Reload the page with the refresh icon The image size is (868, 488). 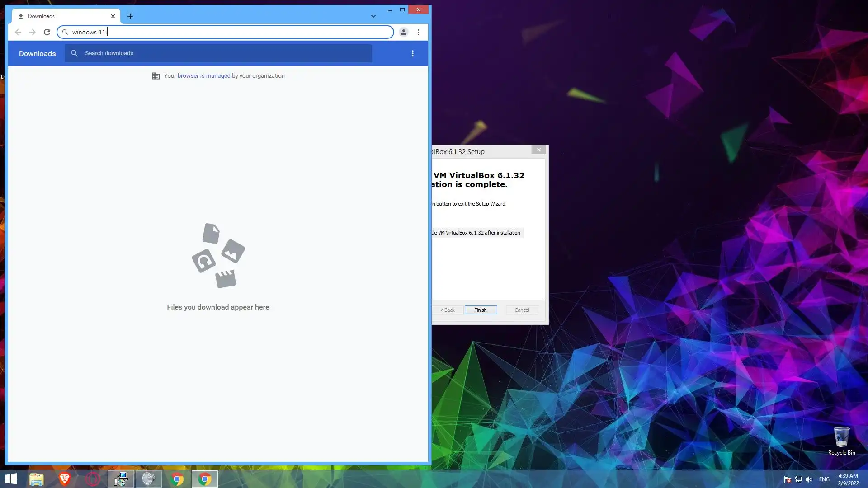point(47,32)
